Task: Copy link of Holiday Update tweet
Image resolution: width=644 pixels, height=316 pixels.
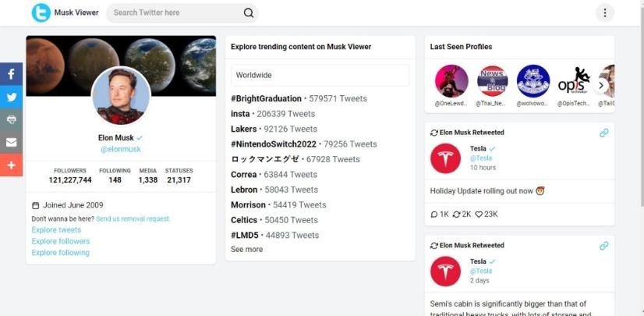Action: coord(603,133)
